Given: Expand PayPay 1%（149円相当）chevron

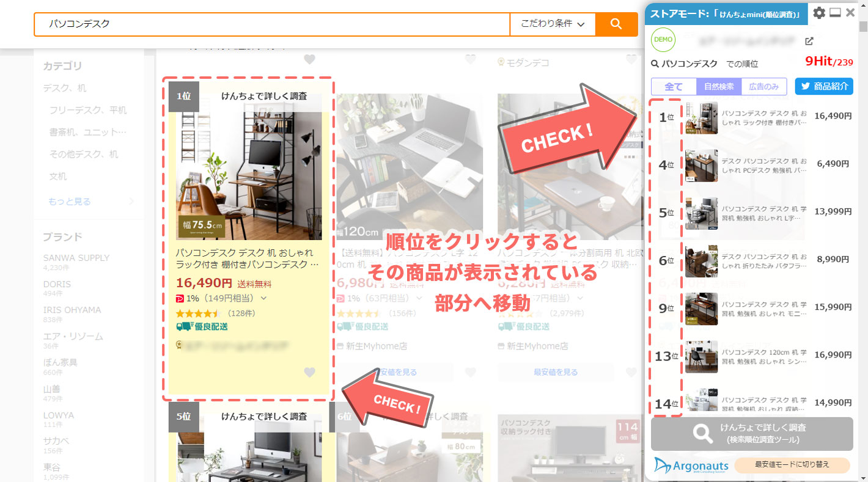Looking at the screenshot, I should pos(263,298).
